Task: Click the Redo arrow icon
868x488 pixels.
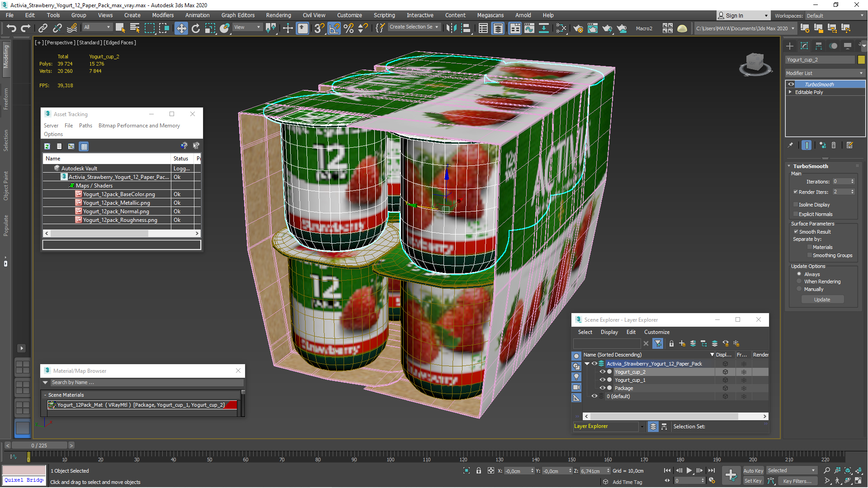Action: 26,28
